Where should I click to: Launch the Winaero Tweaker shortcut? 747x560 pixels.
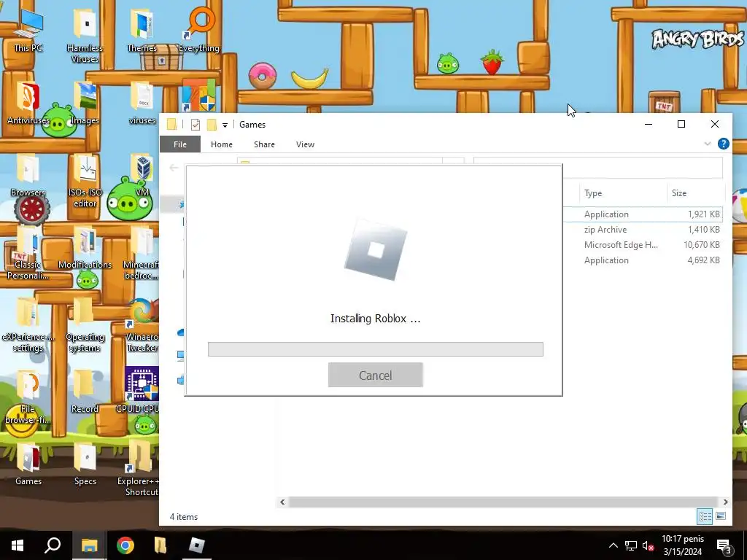click(142, 326)
